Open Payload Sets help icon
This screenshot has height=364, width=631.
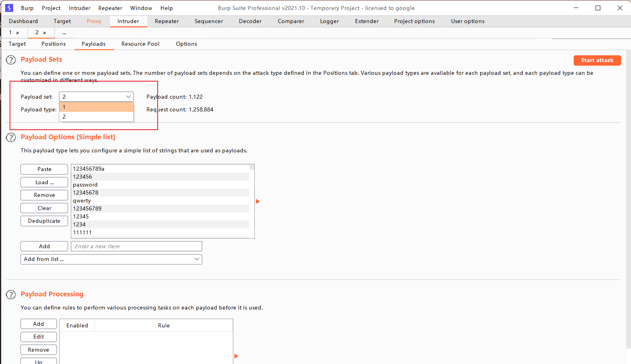point(11,60)
